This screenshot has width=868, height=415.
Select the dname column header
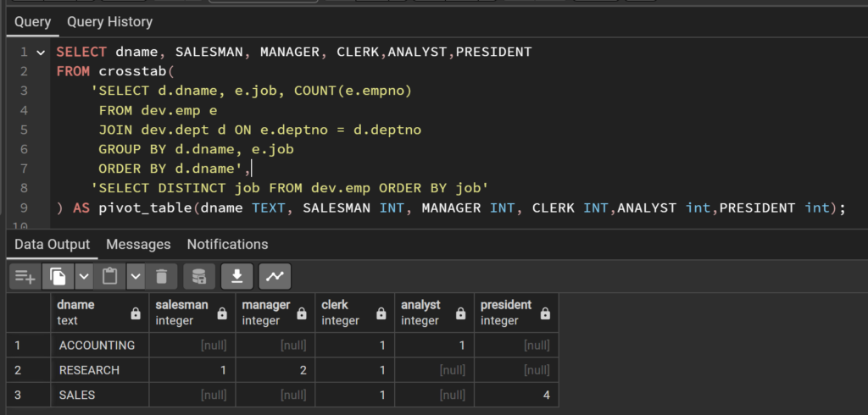[x=100, y=313]
